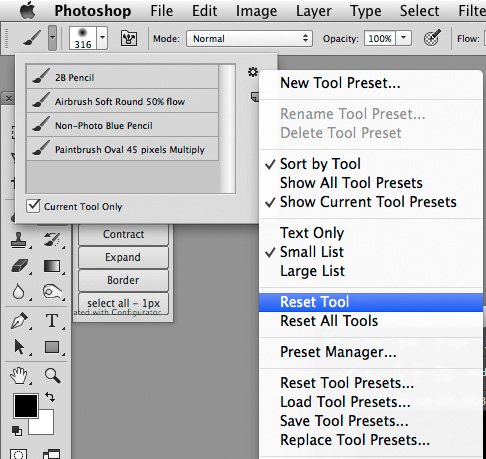The image size is (486, 459).
Task: Open the brush preset picker showing 316
Action: 83,38
